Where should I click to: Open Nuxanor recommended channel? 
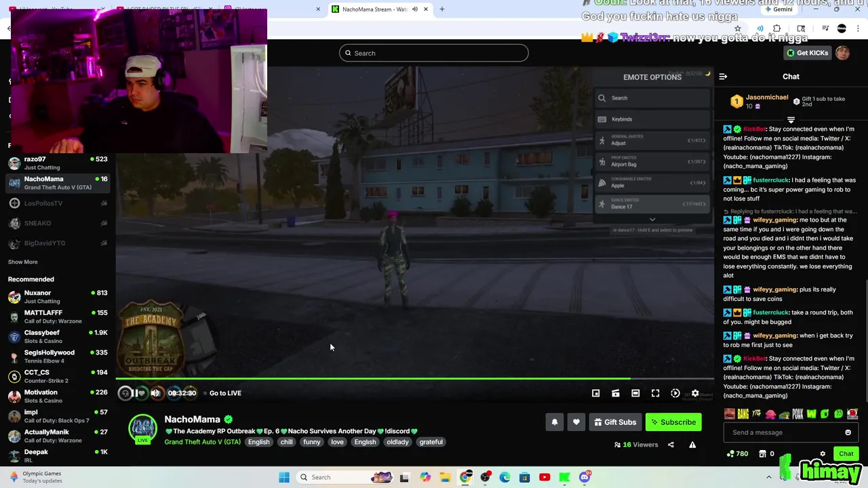point(58,297)
